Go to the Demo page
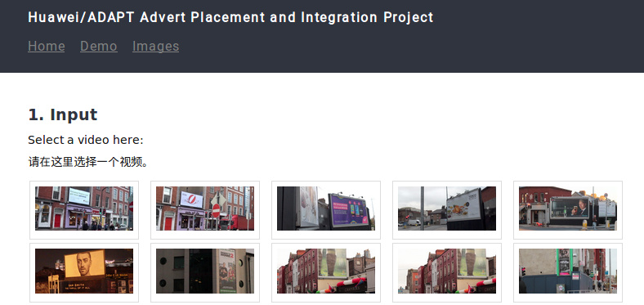The image size is (644, 305). pos(99,46)
